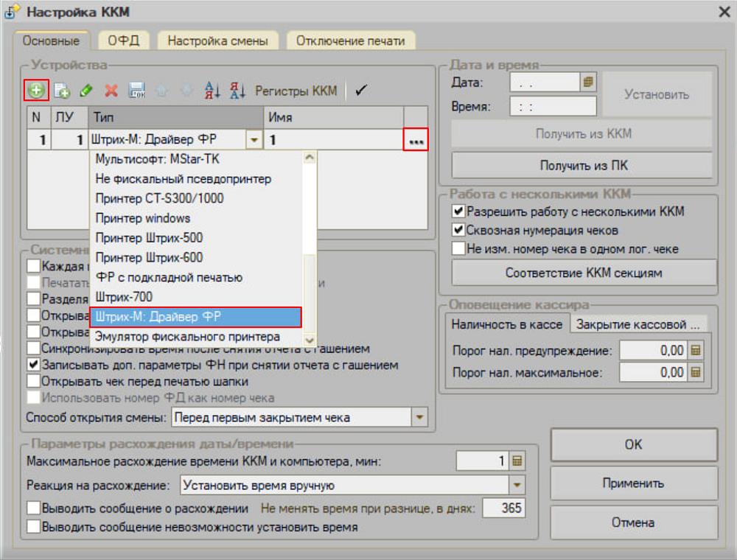Click the red X delete icon
This screenshot has width=737, height=560.
pyautogui.click(x=111, y=91)
